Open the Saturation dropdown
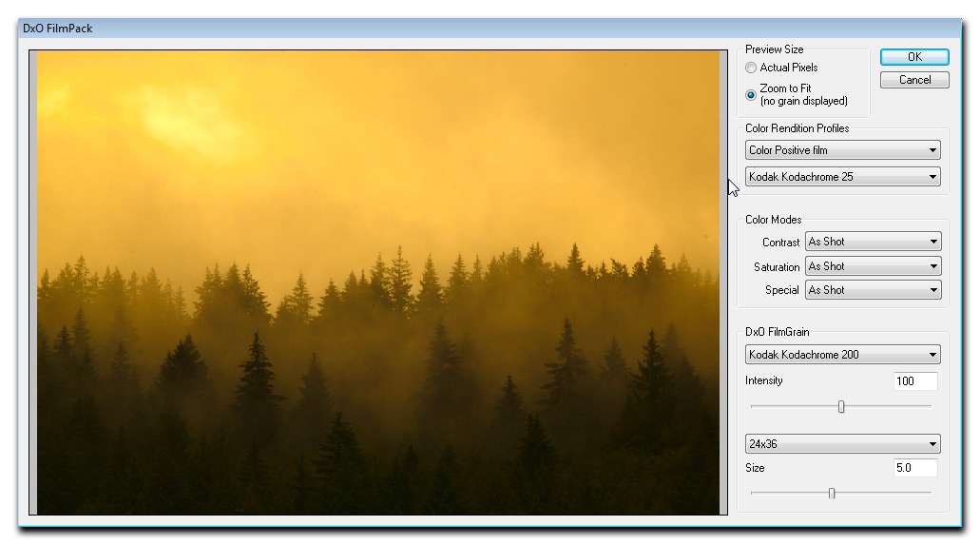The height and width of the screenshot is (545, 980). [874, 266]
